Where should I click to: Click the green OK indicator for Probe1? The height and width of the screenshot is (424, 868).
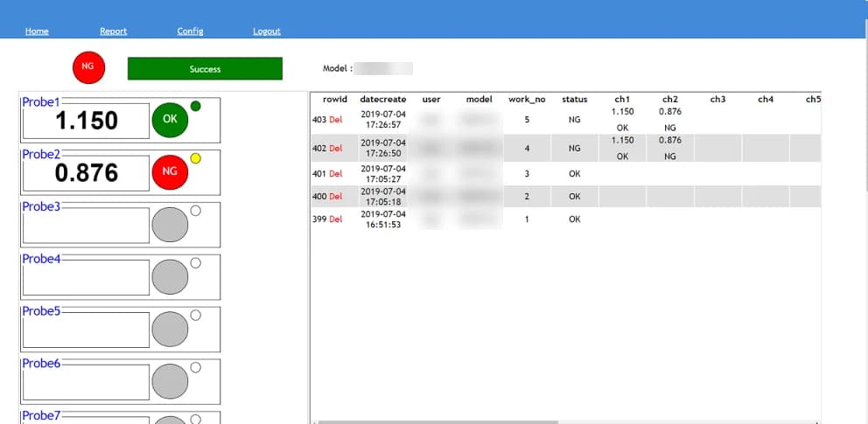170,120
